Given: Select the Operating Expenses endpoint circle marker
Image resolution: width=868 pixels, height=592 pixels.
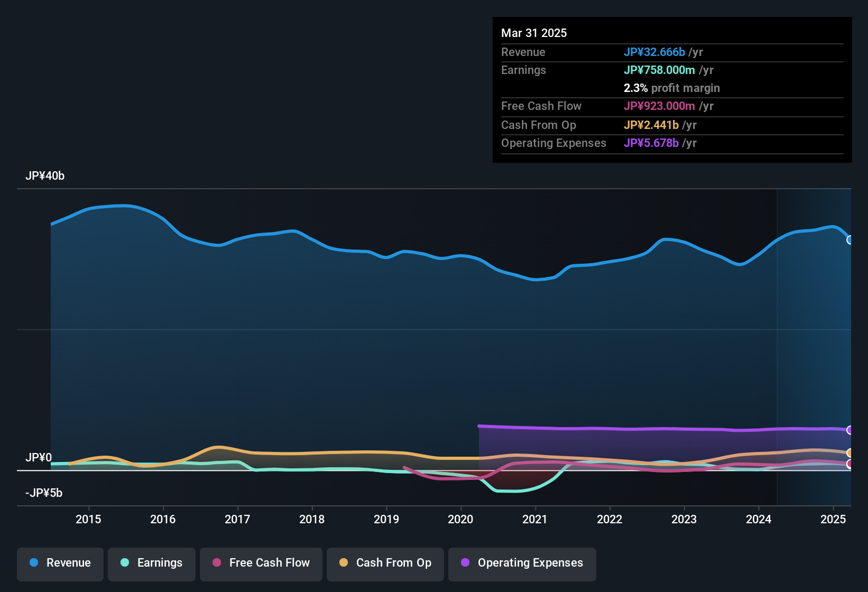Looking at the screenshot, I should pyautogui.click(x=850, y=429).
